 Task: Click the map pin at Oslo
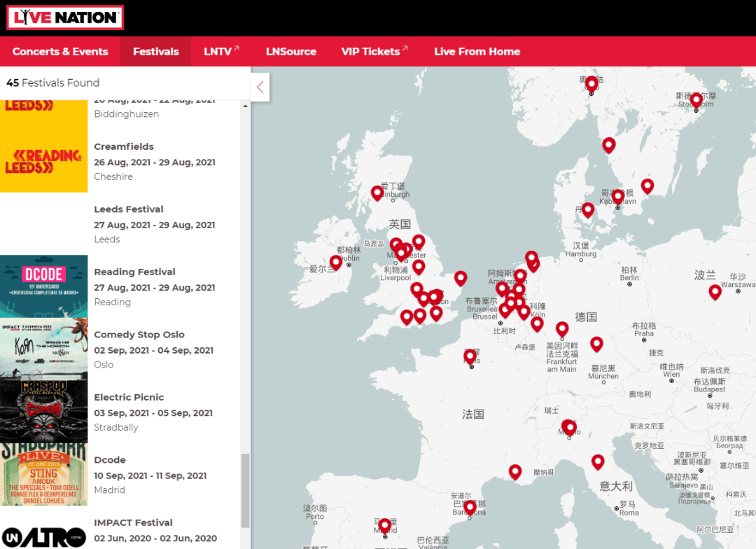click(x=591, y=85)
